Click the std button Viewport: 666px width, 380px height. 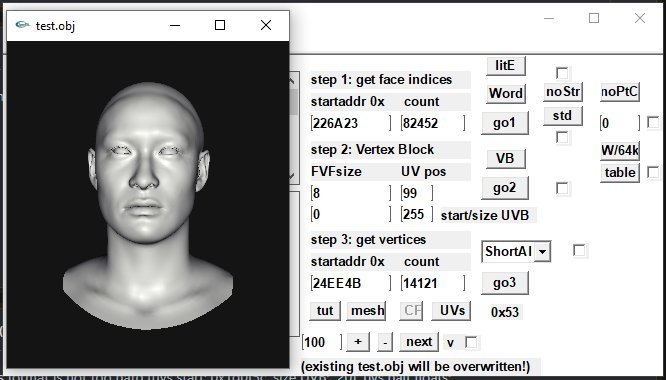pyautogui.click(x=562, y=116)
